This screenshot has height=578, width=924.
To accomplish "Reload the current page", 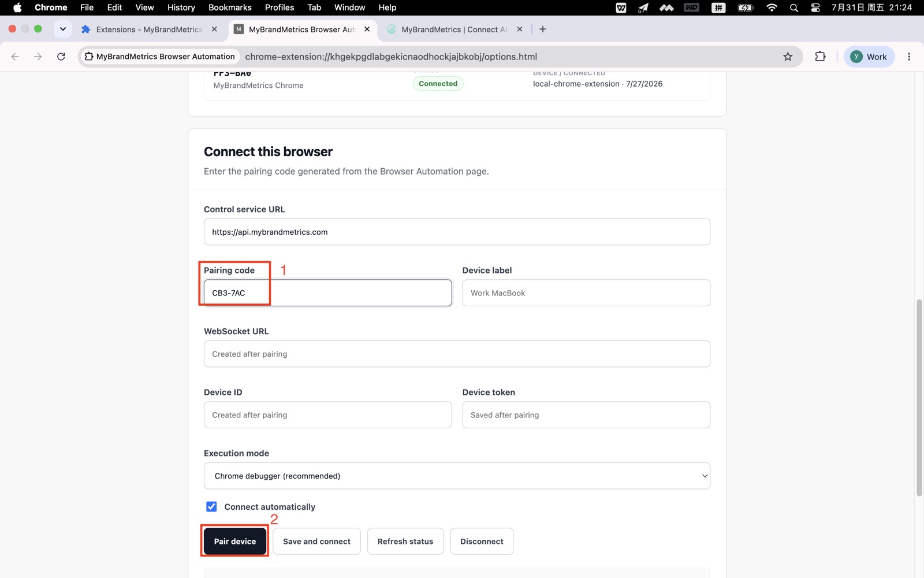I will (61, 57).
